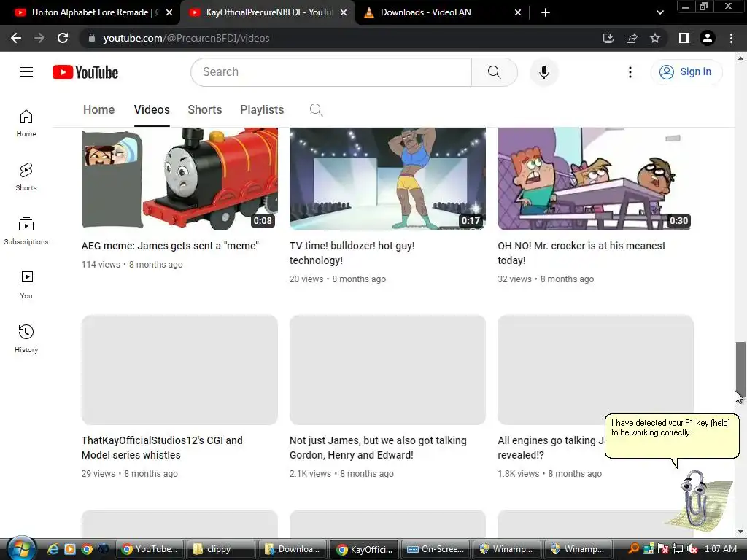Expand the tab search dropdown arrow
This screenshot has height=560, width=747.
click(x=659, y=13)
